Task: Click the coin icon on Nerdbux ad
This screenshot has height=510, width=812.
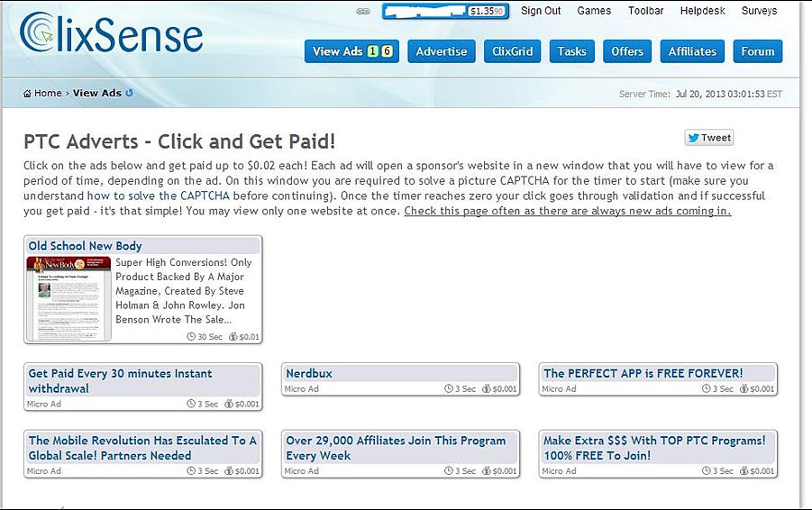Action: 487,388
